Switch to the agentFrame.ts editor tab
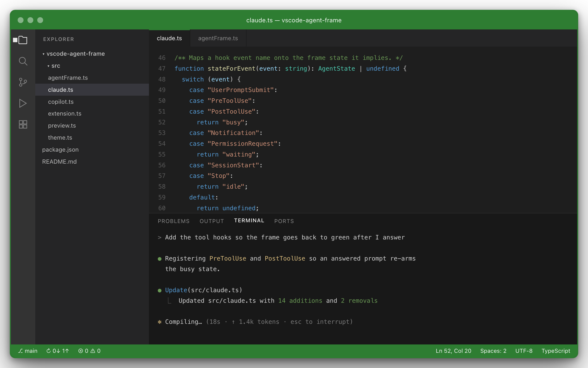 pyautogui.click(x=218, y=38)
